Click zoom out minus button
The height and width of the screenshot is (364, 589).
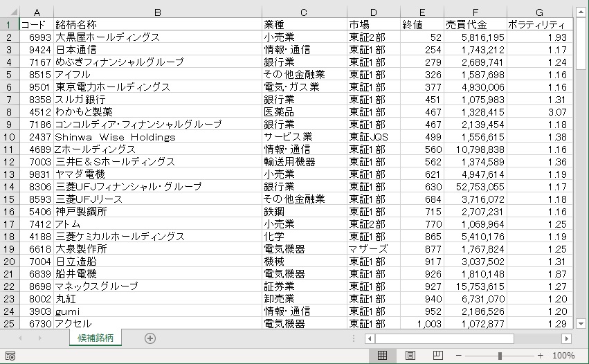(x=459, y=356)
